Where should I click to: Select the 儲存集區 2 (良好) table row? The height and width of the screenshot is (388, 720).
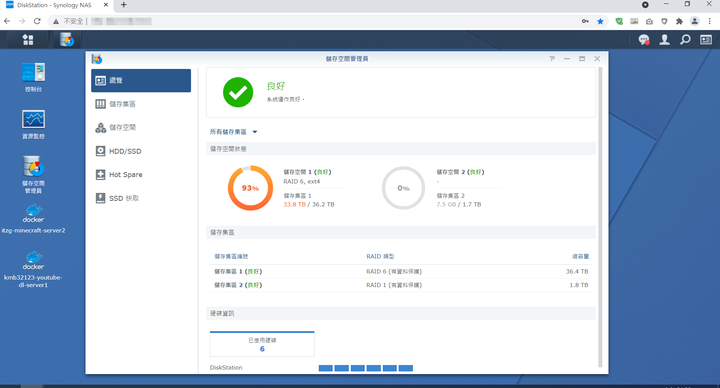[x=401, y=285]
